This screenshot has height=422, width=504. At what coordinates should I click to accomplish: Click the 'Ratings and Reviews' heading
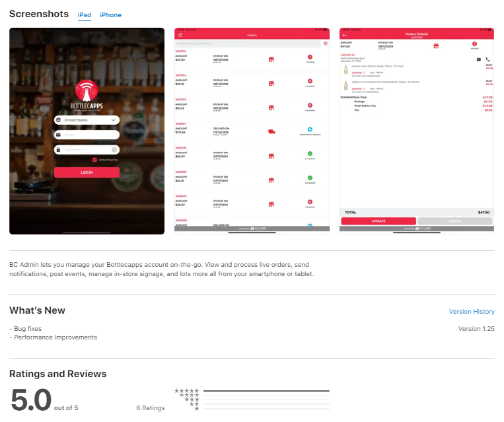point(58,374)
